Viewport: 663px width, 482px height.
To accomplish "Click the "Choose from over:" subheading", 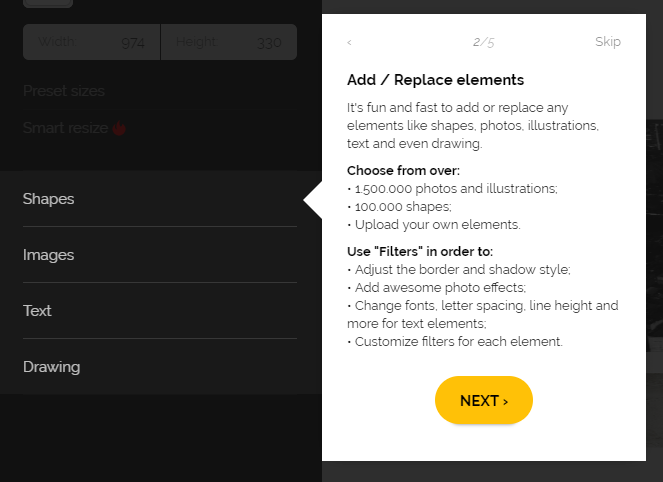I will tap(403, 170).
